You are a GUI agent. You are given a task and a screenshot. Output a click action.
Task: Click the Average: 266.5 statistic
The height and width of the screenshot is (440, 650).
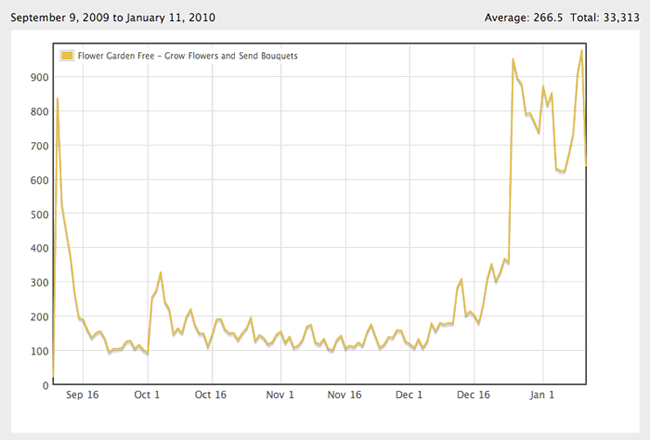pyautogui.click(x=524, y=17)
